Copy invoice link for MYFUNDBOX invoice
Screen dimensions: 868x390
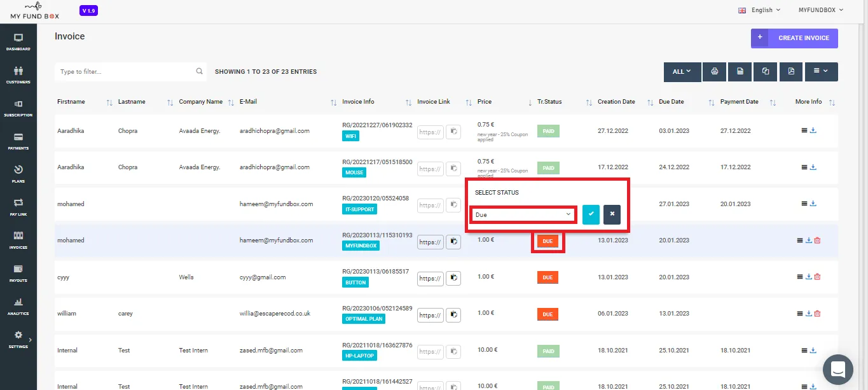coord(453,242)
